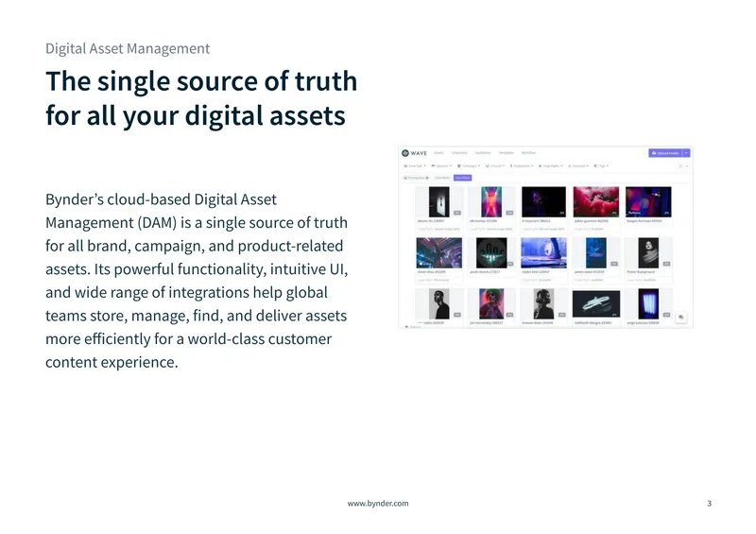Image resolution: width=756 pixels, height=534 pixels.
Task: Expand the arrow beside Upload media
Action: 687,153
